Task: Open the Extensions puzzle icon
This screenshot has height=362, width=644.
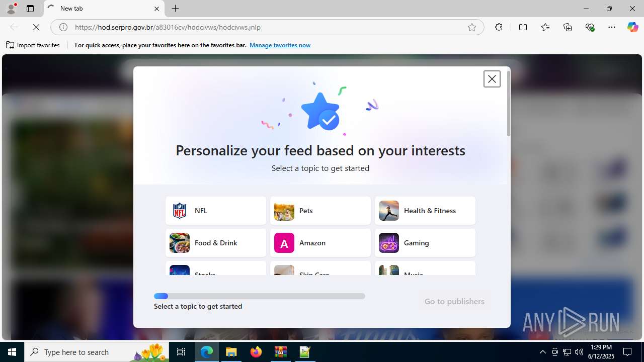Action: [x=499, y=27]
